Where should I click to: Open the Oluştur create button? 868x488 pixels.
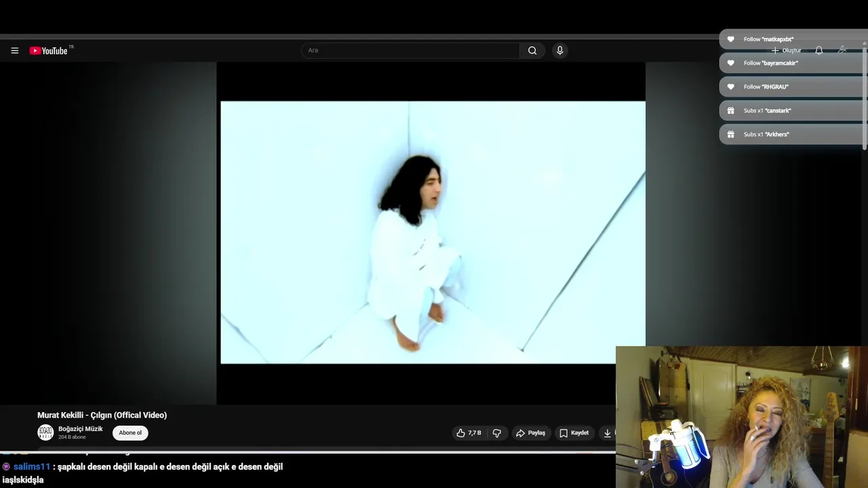[787, 50]
